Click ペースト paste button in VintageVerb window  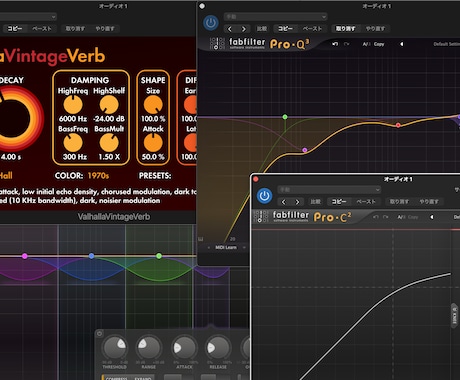(42, 29)
